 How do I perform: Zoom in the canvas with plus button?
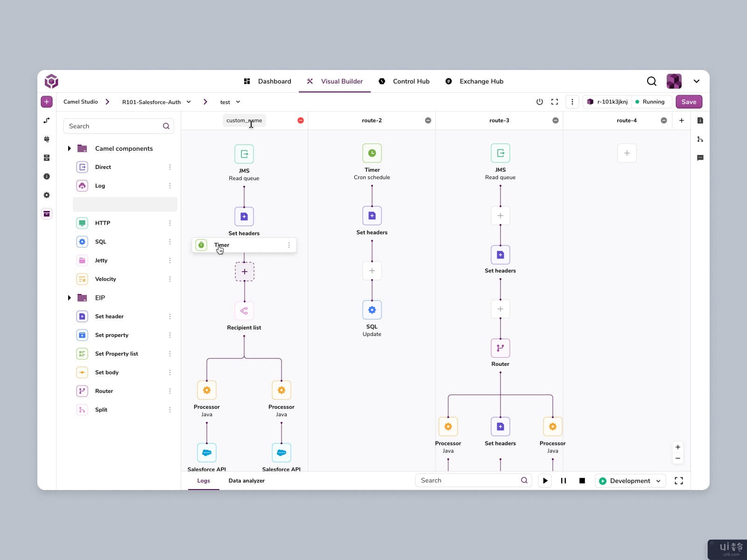coord(677,447)
